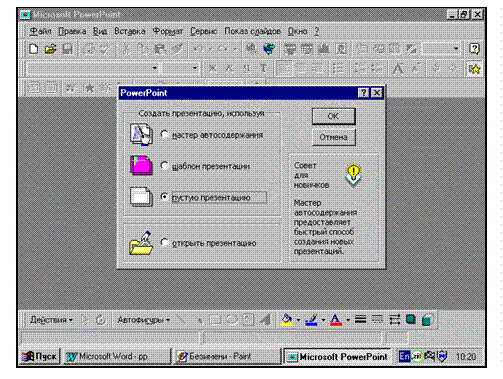The height and width of the screenshot is (379, 503).
Task: Select the blank presentation radio option
Action: 164,197
